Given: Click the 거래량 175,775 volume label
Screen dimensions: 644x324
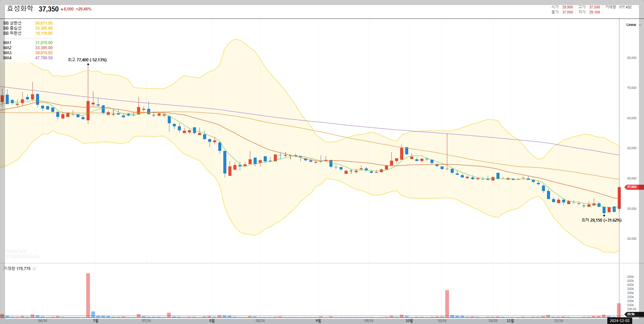Looking at the screenshot, I should click(x=17, y=269).
